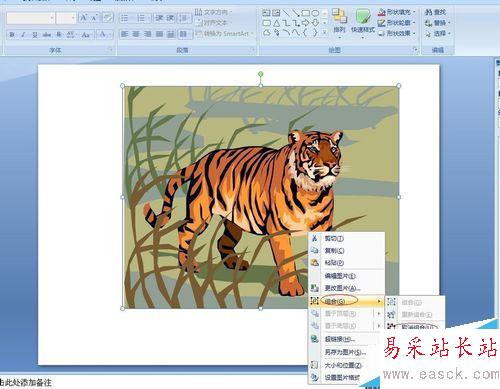Select the text box shape in gallery
The image size is (500, 389).
(266, 13)
